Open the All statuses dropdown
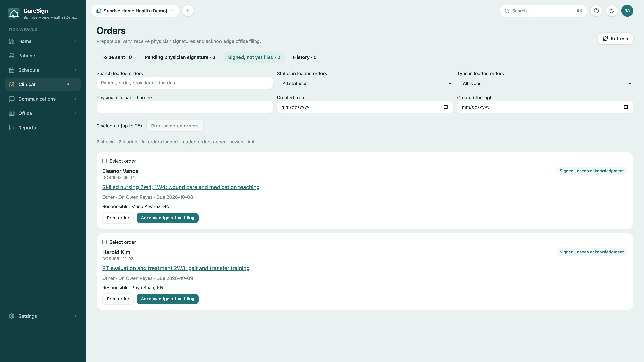 click(x=365, y=83)
